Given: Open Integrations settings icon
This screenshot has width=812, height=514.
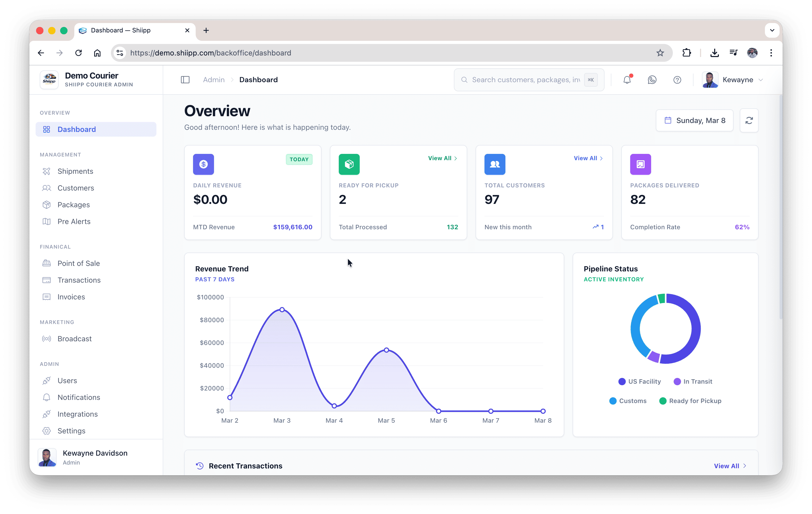Looking at the screenshot, I should pos(47,414).
